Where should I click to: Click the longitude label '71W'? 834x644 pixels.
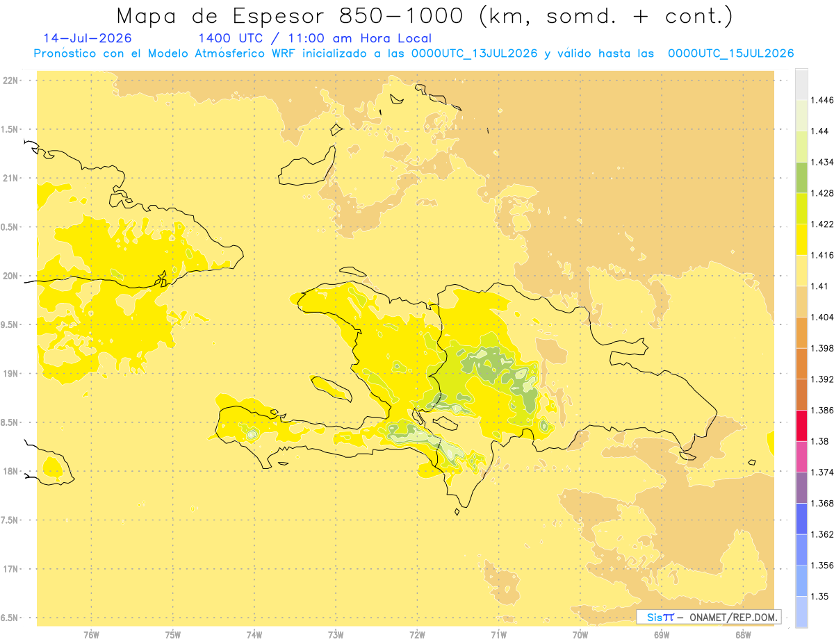pyautogui.click(x=499, y=635)
